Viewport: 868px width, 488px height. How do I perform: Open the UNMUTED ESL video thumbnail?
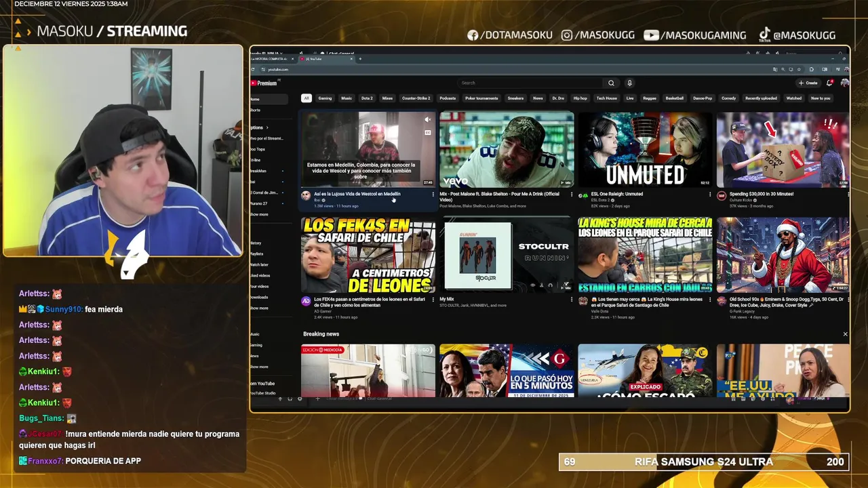645,150
